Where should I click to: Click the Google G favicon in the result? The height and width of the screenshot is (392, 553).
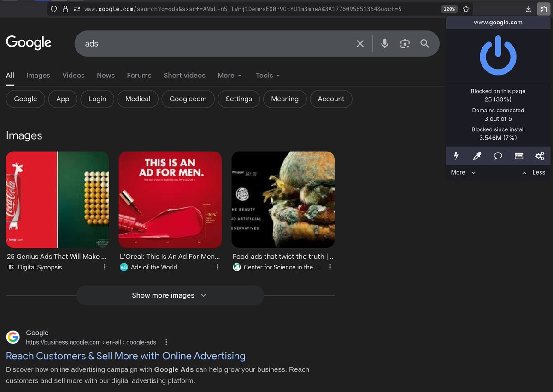[13, 337]
